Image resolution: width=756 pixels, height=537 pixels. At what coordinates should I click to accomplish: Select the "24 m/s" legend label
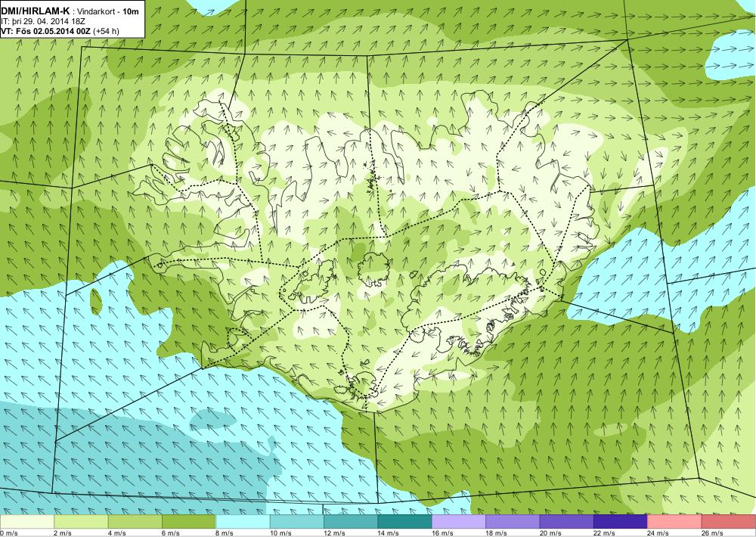658,532
